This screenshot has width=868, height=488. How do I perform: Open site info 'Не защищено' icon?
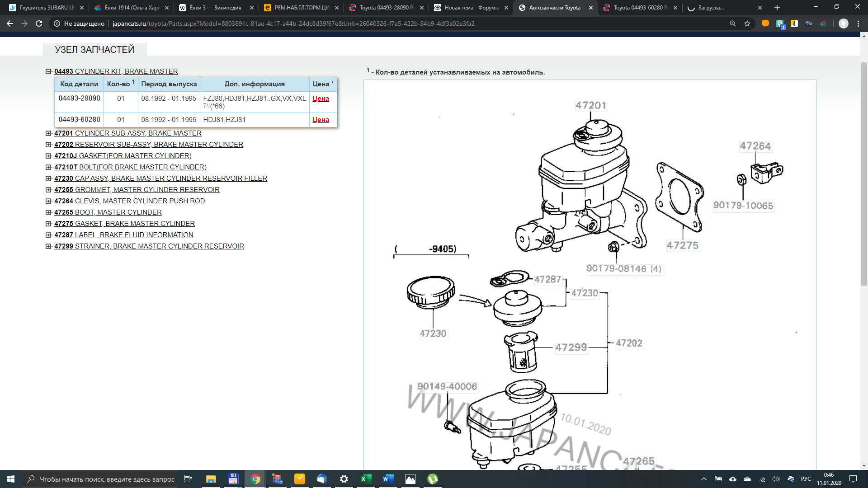tap(57, 23)
